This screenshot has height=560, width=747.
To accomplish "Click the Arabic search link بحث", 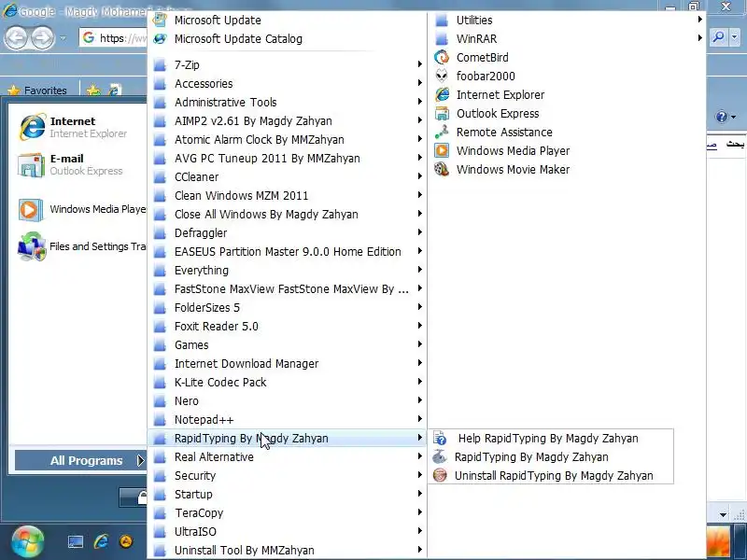I will pos(735,144).
